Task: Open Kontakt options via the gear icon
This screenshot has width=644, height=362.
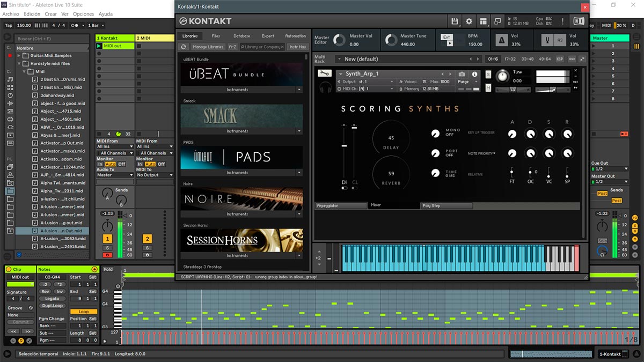Action: [469, 21]
